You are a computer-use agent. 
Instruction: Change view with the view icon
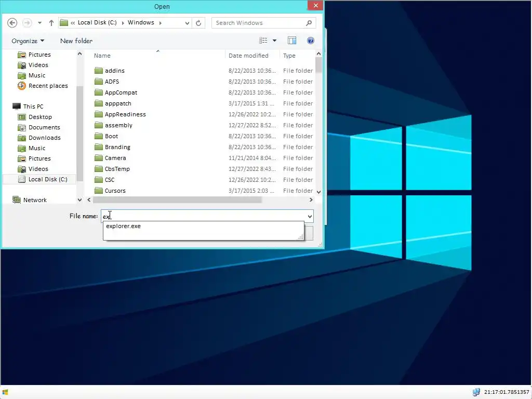263,41
